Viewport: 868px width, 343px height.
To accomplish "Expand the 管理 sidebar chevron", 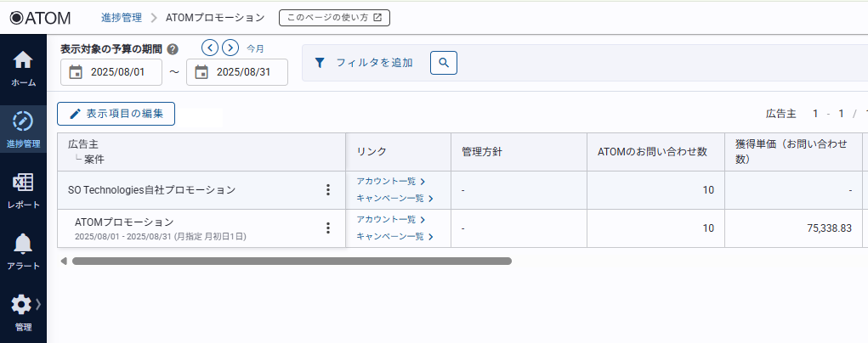I will [x=38, y=304].
